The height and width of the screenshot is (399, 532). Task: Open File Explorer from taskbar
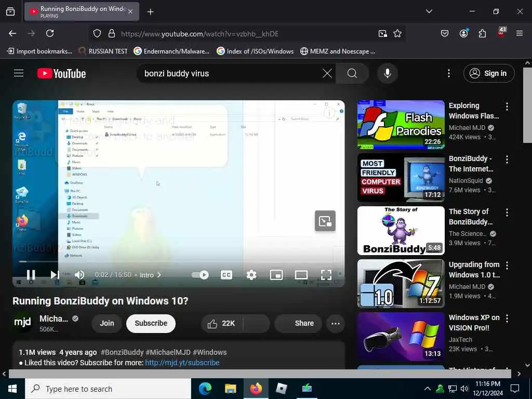click(230, 389)
